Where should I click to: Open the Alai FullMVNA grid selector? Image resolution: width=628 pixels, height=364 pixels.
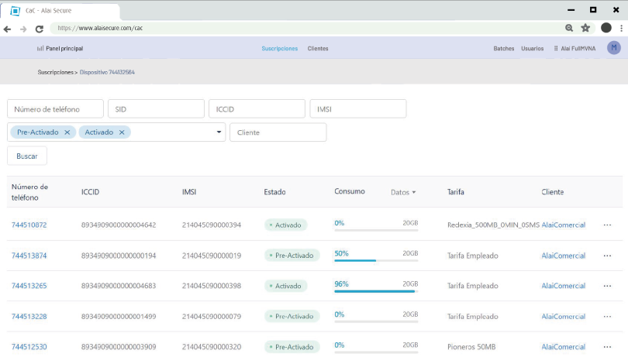tap(575, 48)
